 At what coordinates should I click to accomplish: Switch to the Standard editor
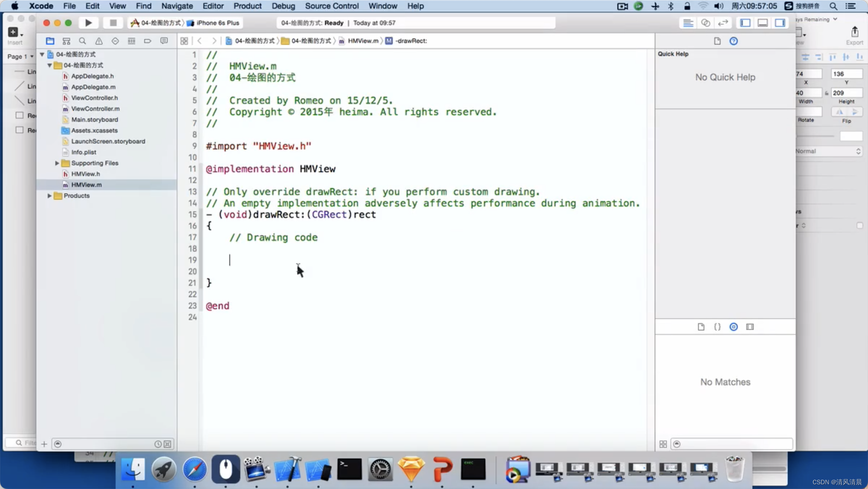pyautogui.click(x=688, y=23)
